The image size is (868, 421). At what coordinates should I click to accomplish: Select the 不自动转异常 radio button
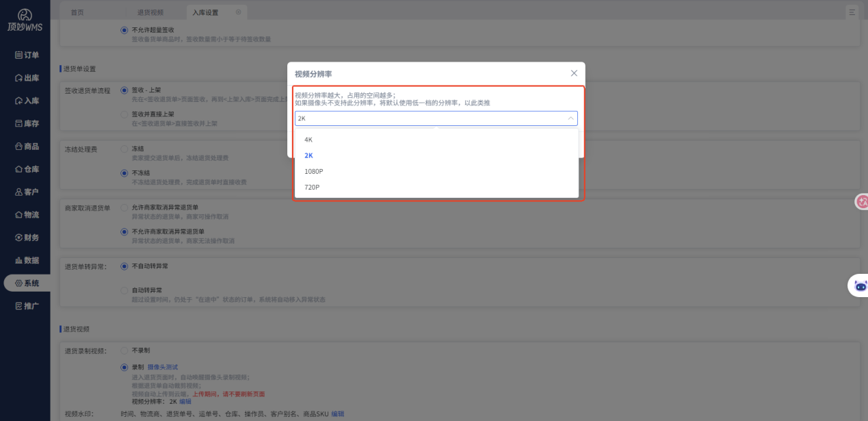(124, 266)
